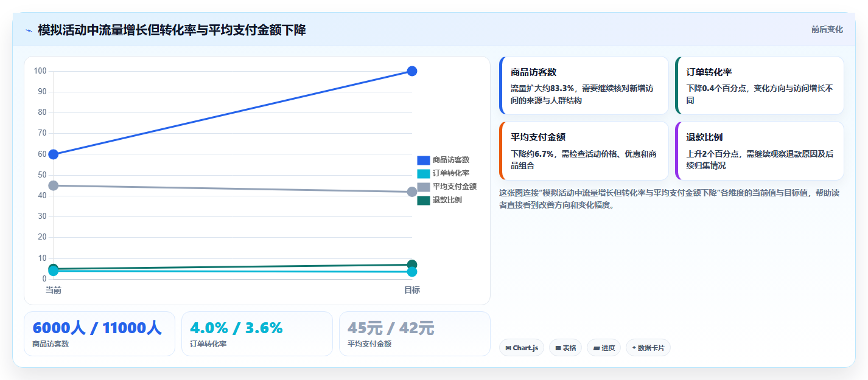Click the 商品访客数 legend label
Viewport: 868px width, 380px height.
point(450,160)
